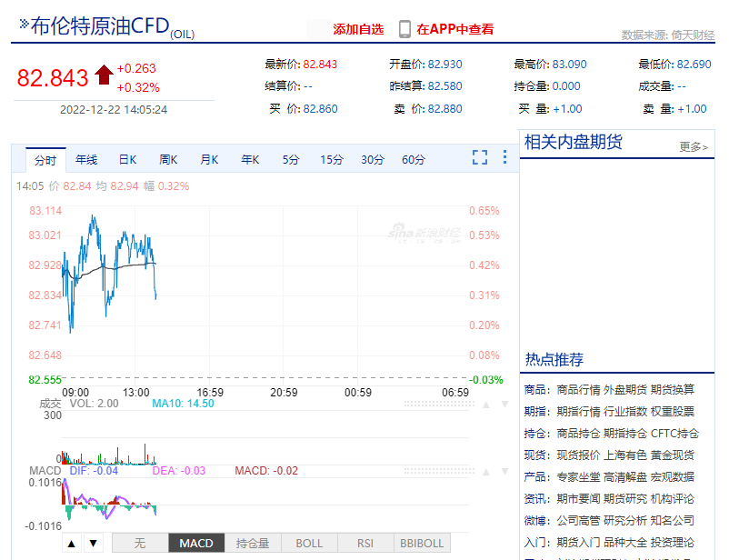The height and width of the screenshot is (560, 729).
Task: Switch the indicator to RSI
Action: pyautogui.click(x=364, y=542)
